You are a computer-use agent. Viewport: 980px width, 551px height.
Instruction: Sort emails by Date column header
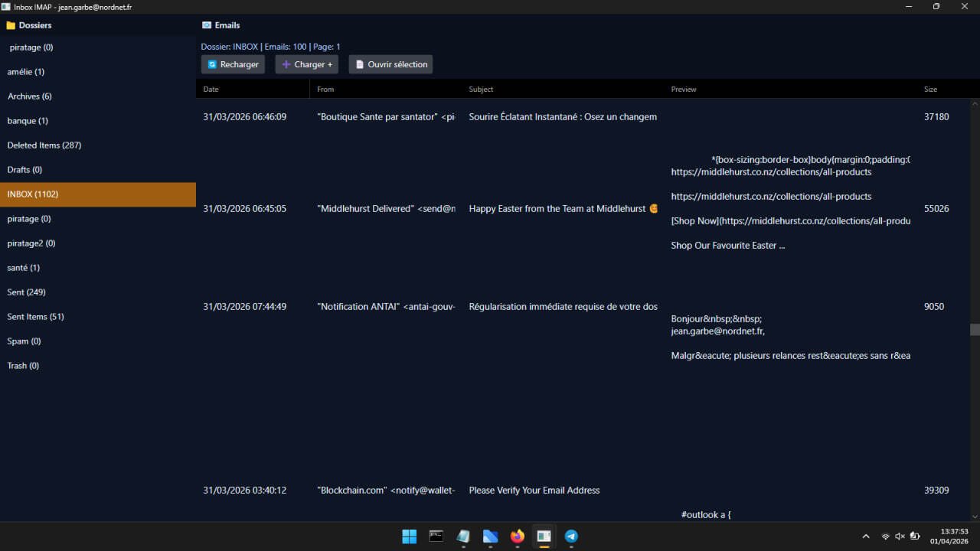click(x=211, y=90)
